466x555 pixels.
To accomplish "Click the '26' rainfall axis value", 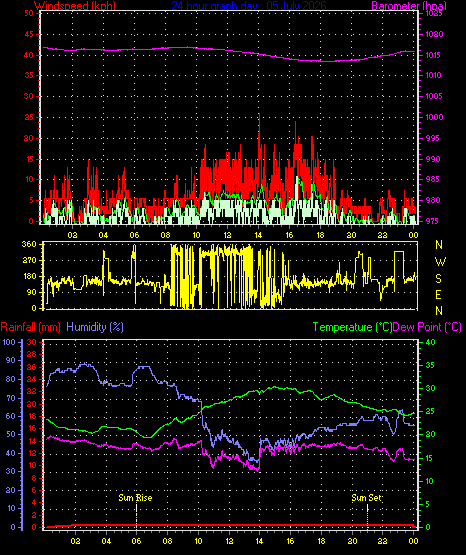I will point(31,367).
